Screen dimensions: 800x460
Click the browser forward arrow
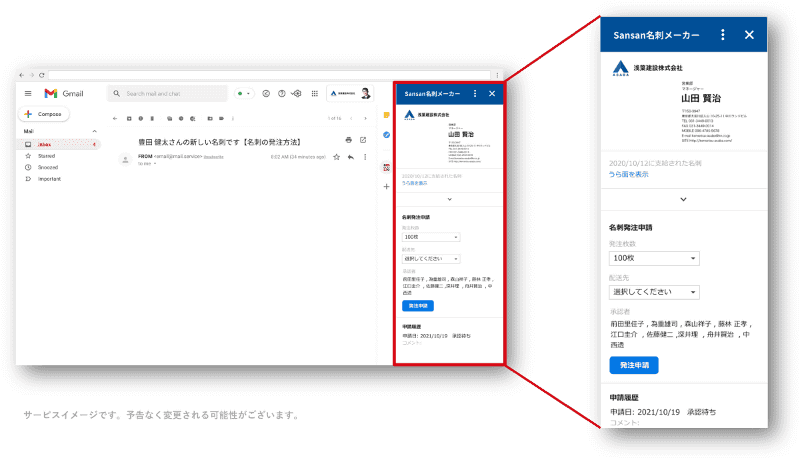click(32, 75)
